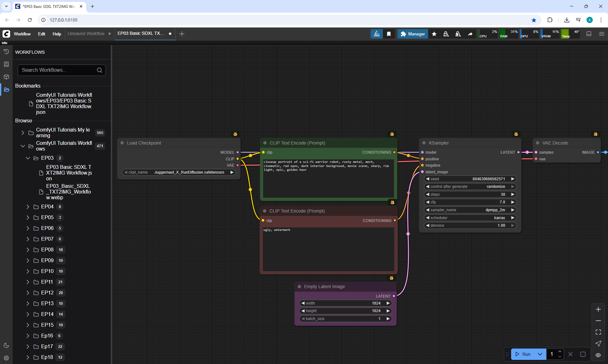The height and width of the screenshot is (364, 608).
Task: Click the Run button
Action: click(523, 354)
